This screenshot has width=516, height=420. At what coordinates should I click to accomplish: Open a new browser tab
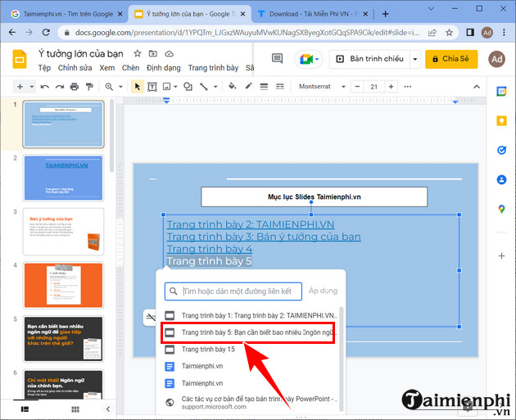[385, 14]
